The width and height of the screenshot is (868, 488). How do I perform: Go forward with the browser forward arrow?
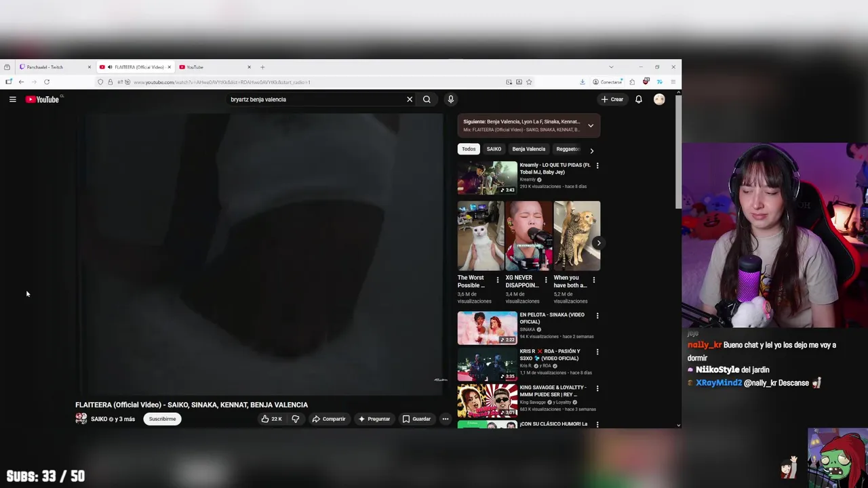coord(34,82)
